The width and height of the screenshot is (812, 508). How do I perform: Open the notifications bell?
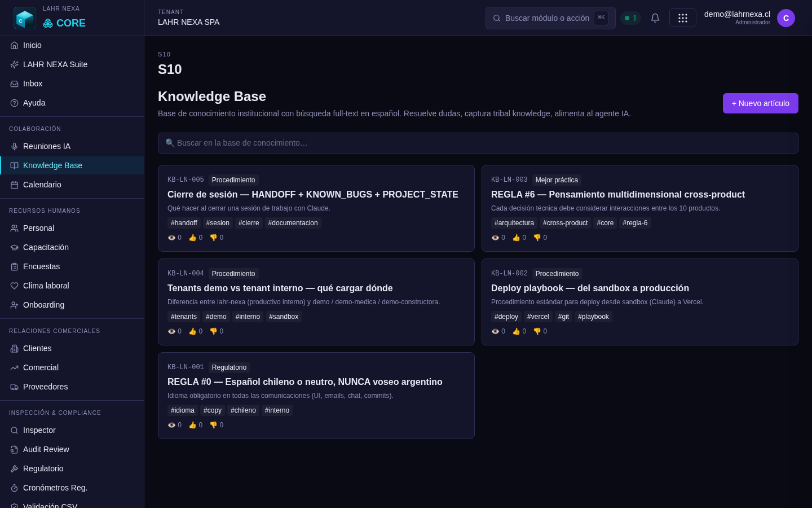click(655, 18)
